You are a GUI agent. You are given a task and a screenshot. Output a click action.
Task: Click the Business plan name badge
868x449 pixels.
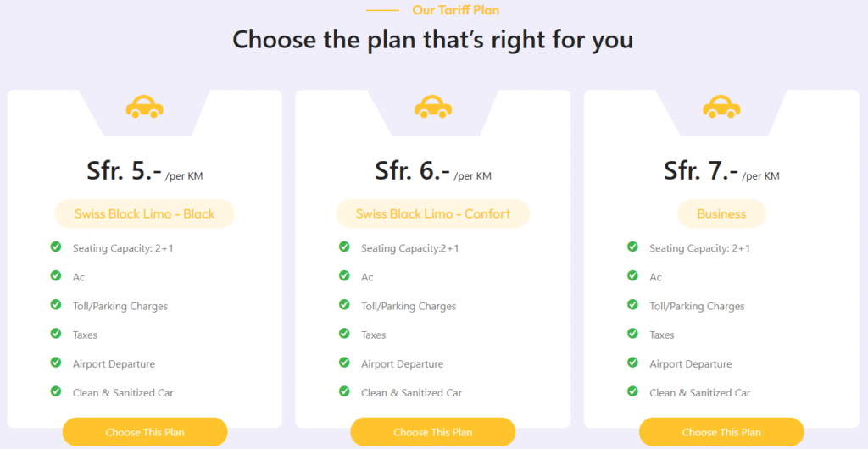click(x=721, y=214)
